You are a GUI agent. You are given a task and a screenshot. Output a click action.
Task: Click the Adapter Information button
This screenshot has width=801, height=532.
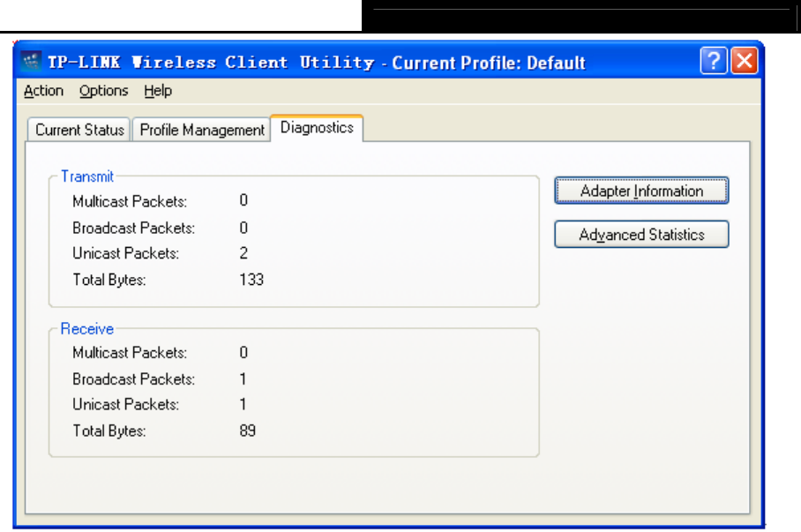(641, 191)
